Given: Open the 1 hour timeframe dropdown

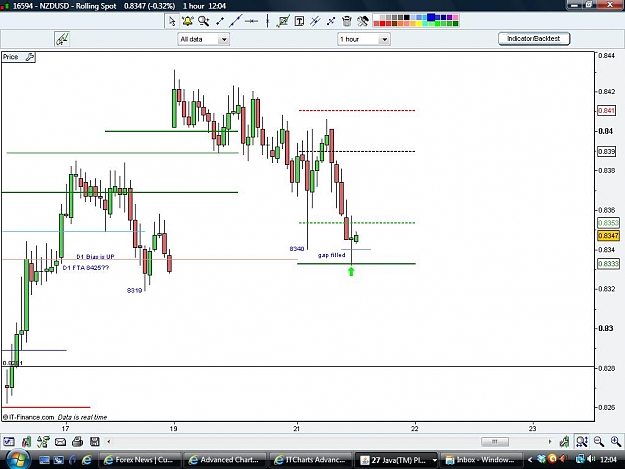Looking at the screenshot, I should tap(364, 39).
